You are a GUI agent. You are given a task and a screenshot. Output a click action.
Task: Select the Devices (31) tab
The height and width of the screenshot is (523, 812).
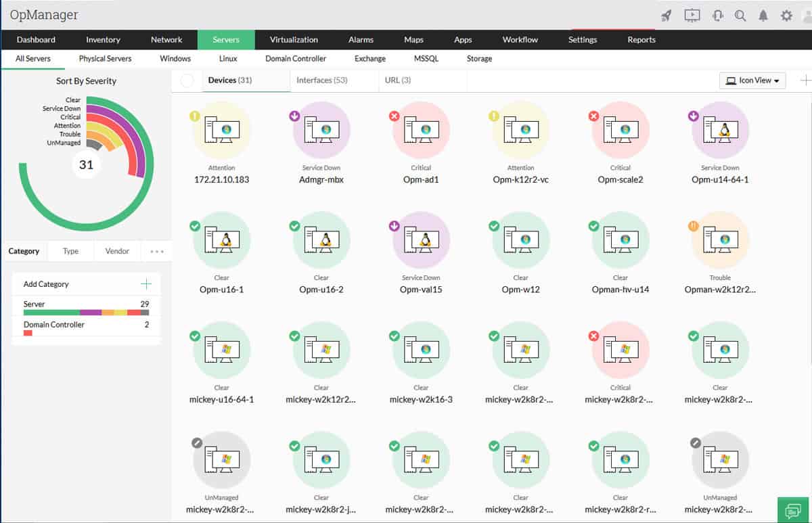click(230, 80)
